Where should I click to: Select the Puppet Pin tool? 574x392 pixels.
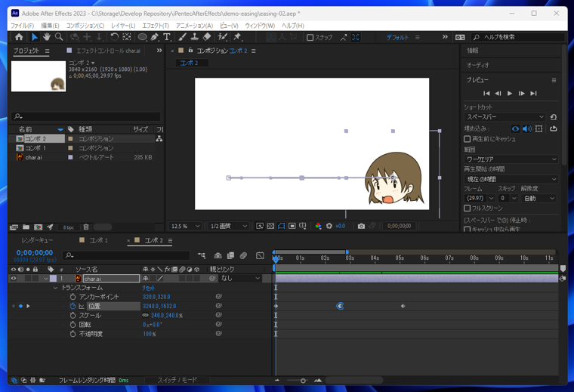point(237,37)
